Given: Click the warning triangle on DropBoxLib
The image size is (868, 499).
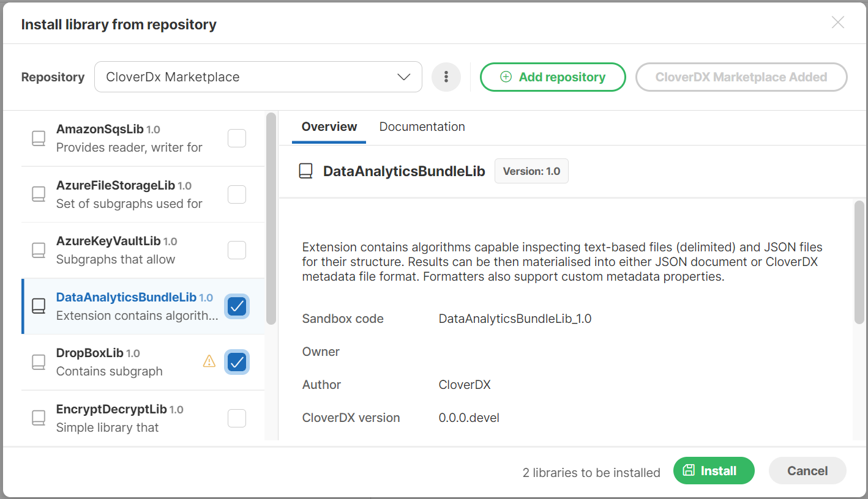Looking at the screenshot, I should pyautogui.click(x=209, y=361).
